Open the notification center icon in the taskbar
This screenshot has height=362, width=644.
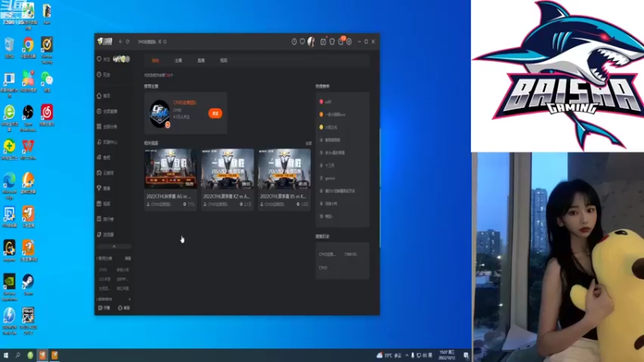466,355
